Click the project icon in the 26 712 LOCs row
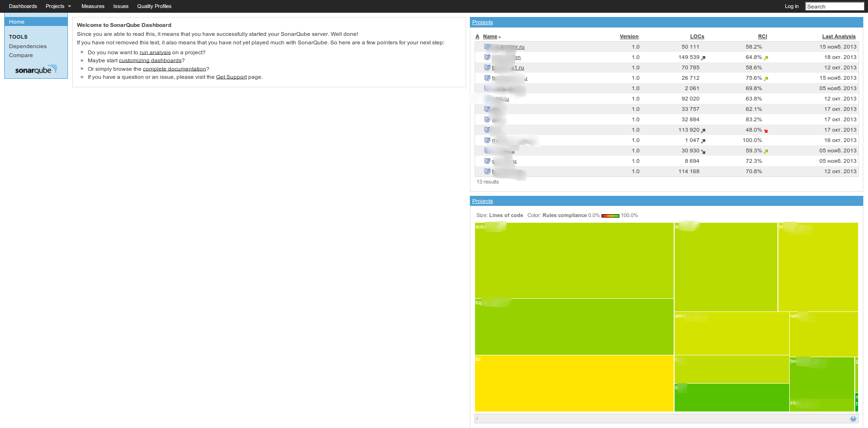This screenshot has width=868, height=428. (x=487, y=78)
